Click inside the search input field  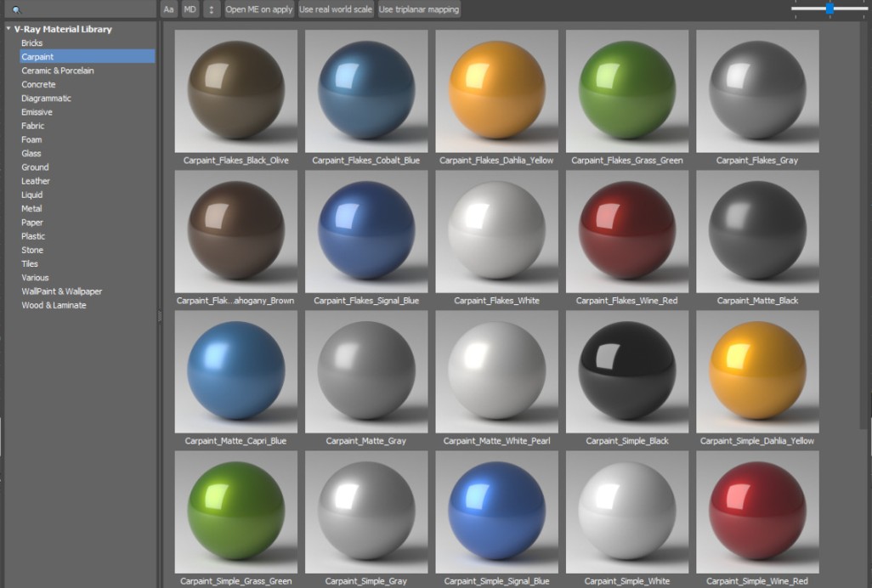coord(85,9)
